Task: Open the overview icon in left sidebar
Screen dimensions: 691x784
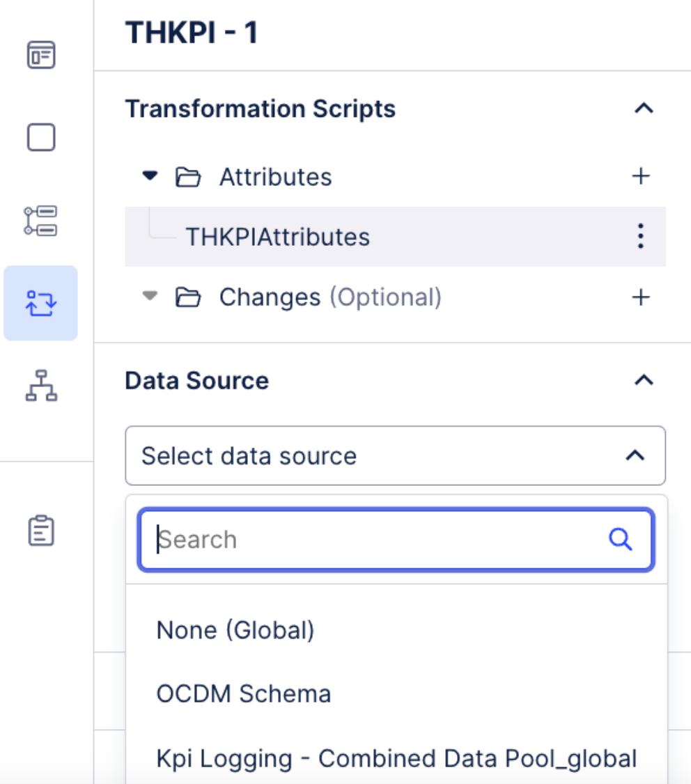Action: click(41, 55)
